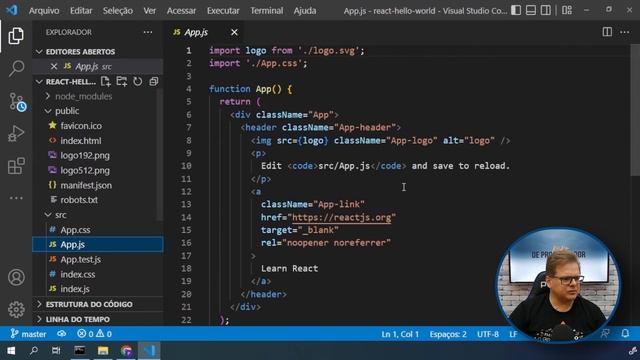Screen dimensions: 640x360
Task: Click the master branch indicator
Action: click(28, 334)
